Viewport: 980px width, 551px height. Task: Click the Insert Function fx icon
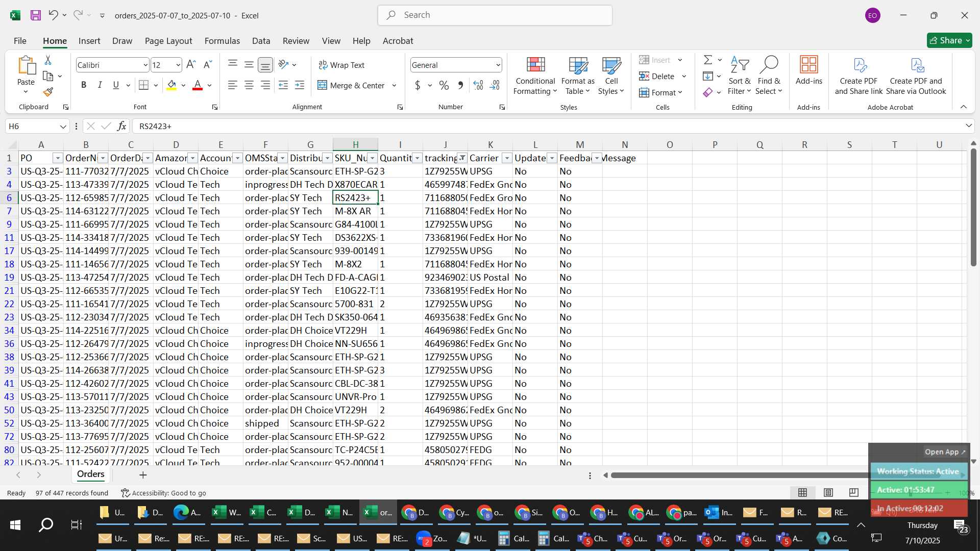coord(121,126)
